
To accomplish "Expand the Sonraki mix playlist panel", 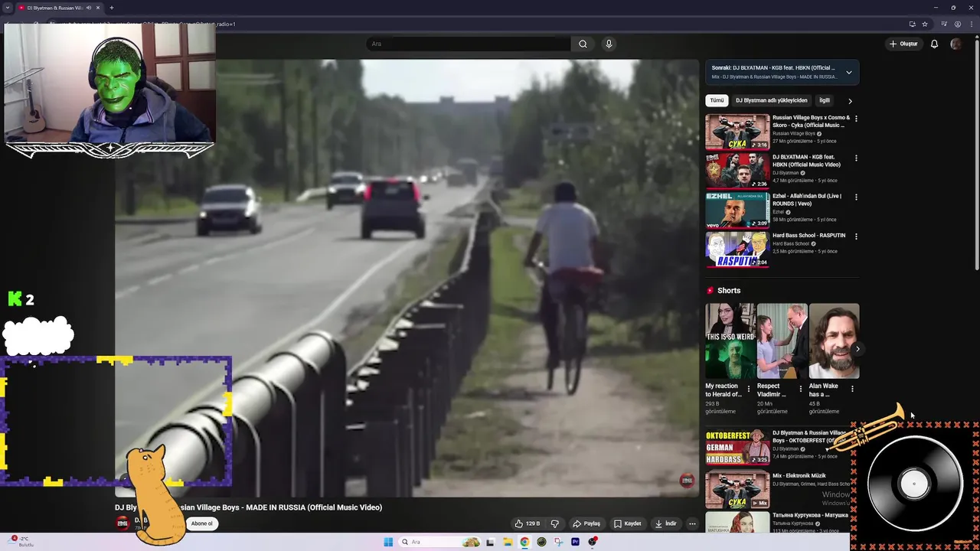I will tap(848, 72).
